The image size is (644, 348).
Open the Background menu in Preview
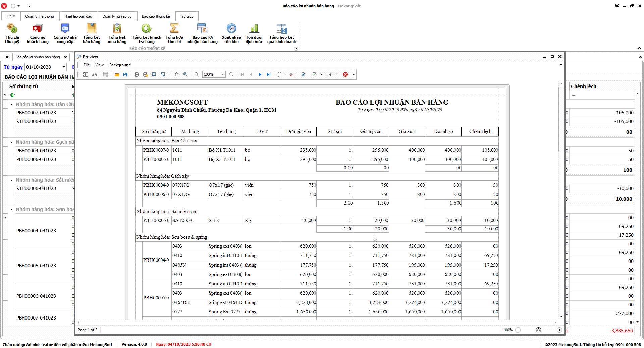120,65
